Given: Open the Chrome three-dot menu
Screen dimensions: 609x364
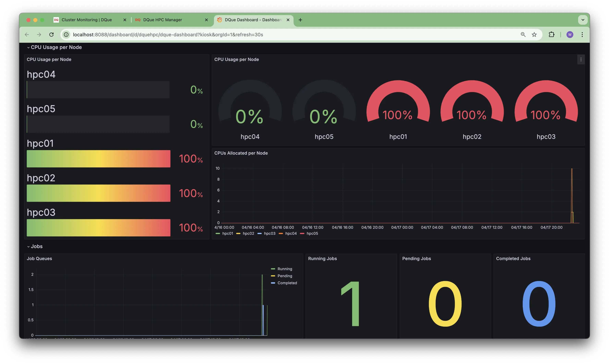Looking at the screenshot, I should pyautogui.click(x=582, y=35).
